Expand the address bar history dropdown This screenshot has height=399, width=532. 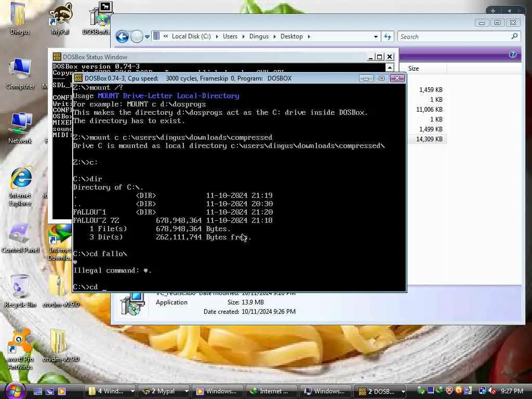(x=376, y=37)
